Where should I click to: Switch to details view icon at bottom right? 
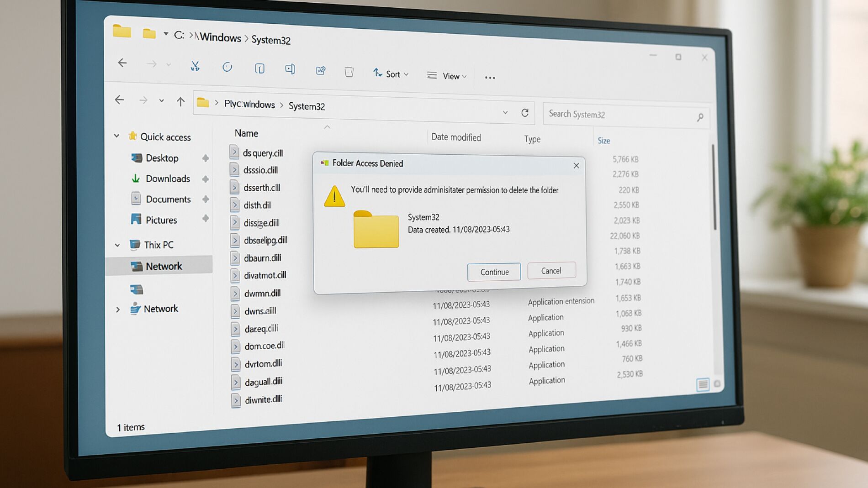click(x=703, y=384)
